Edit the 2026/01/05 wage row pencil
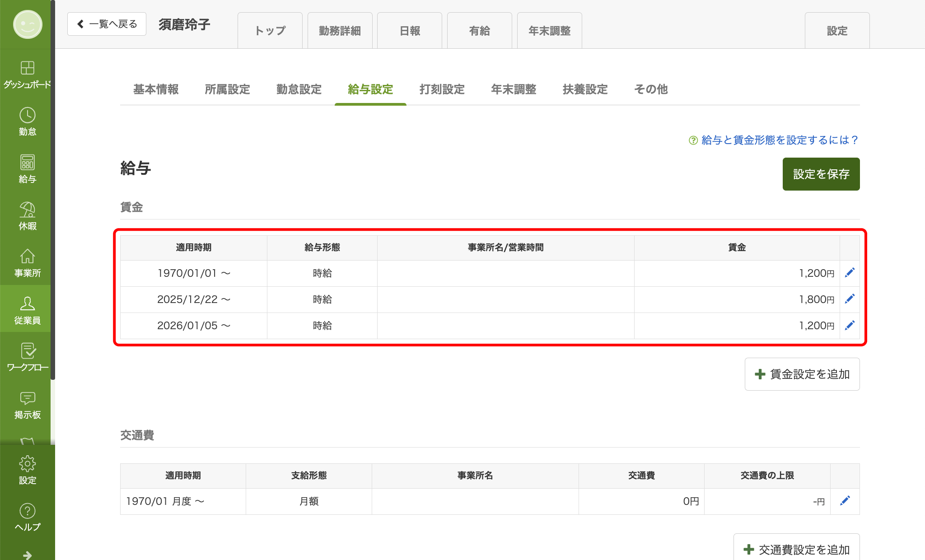This screenshot has width=925, height=560. coord(850,325)
